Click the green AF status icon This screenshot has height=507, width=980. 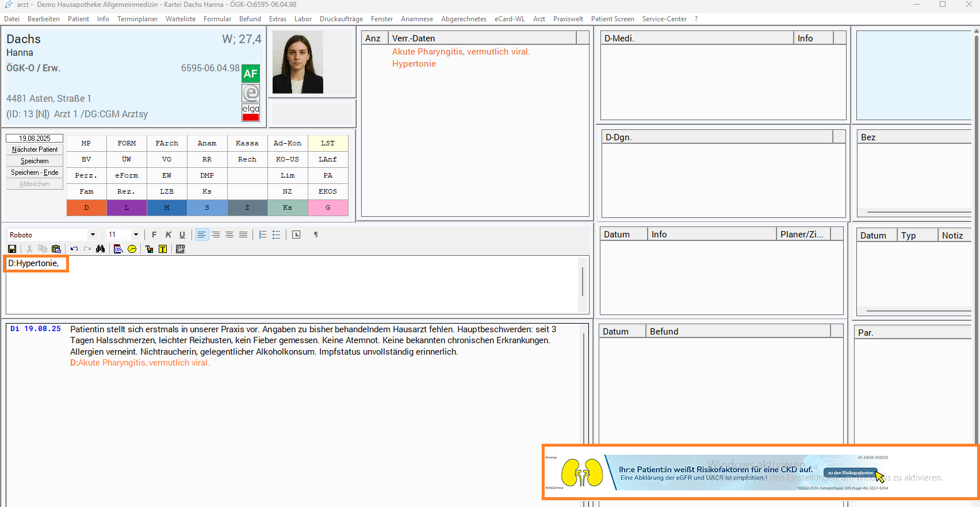click(251, 74)
